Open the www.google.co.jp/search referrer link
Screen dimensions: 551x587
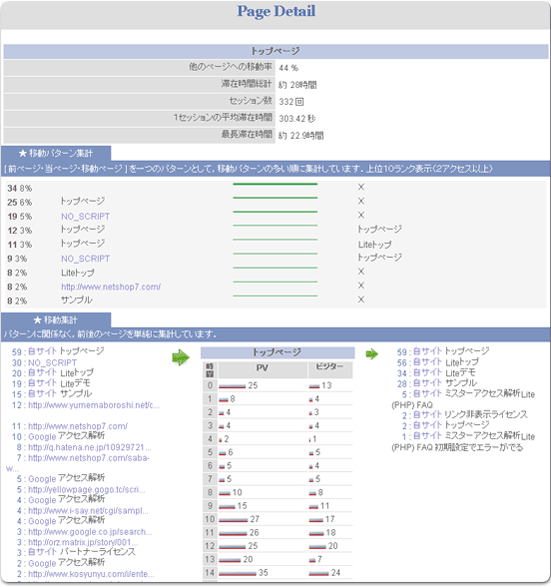(90, 532)
